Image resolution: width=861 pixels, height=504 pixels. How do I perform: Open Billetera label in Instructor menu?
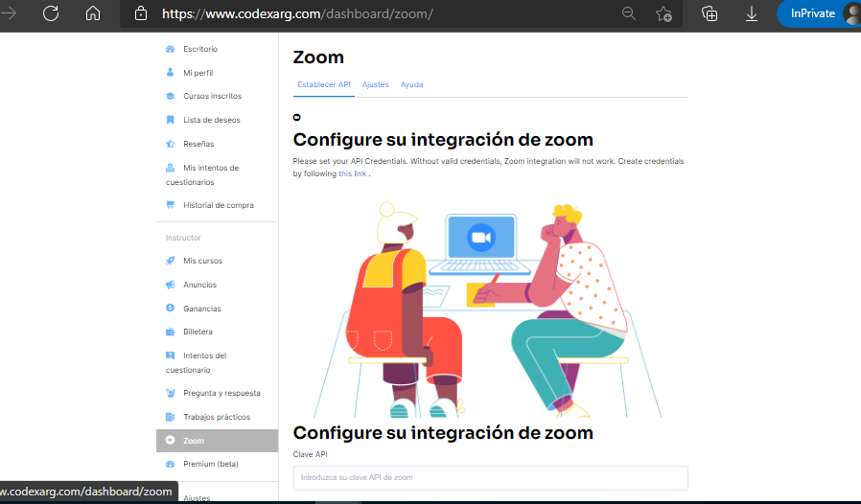[198, 332]
